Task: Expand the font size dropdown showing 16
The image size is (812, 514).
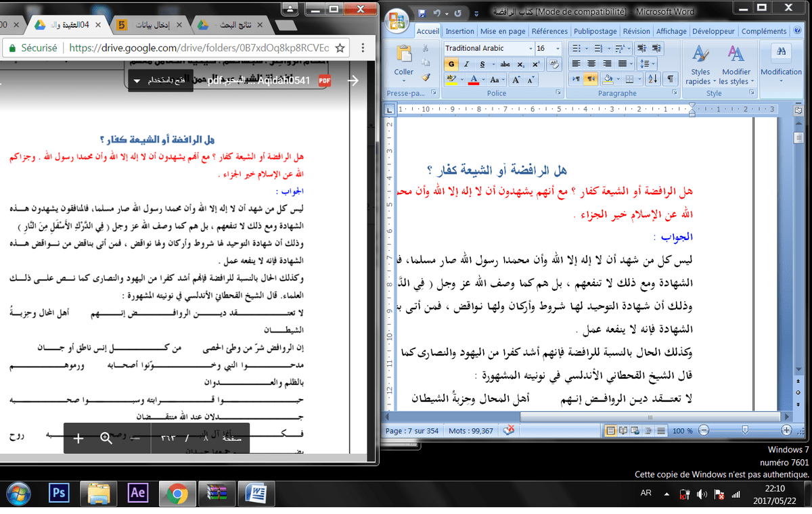Action: tap(558, 49)
